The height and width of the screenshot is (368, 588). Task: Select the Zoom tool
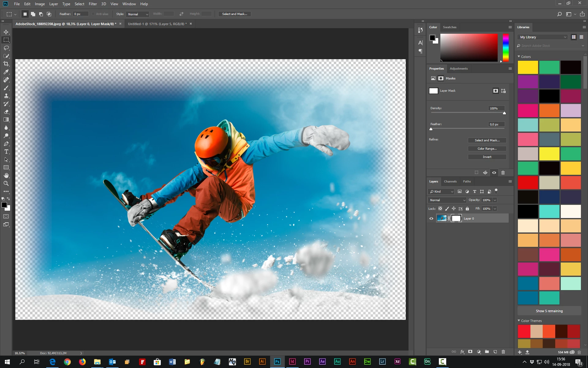[x=6, y=183]
